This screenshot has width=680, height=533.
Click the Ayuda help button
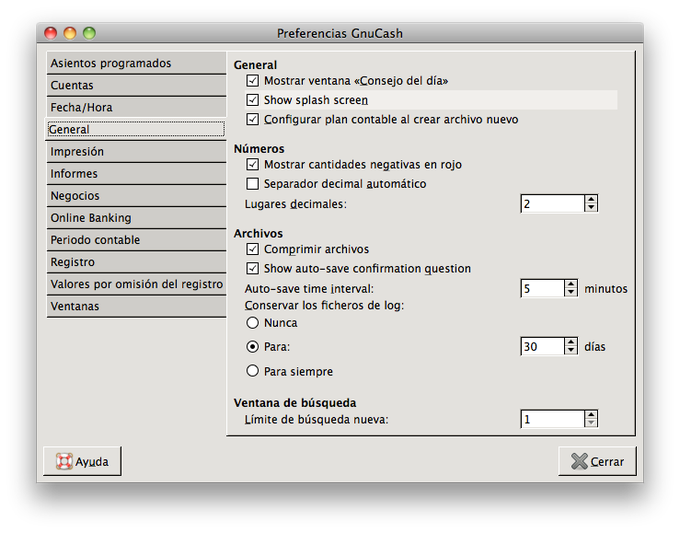82,461
